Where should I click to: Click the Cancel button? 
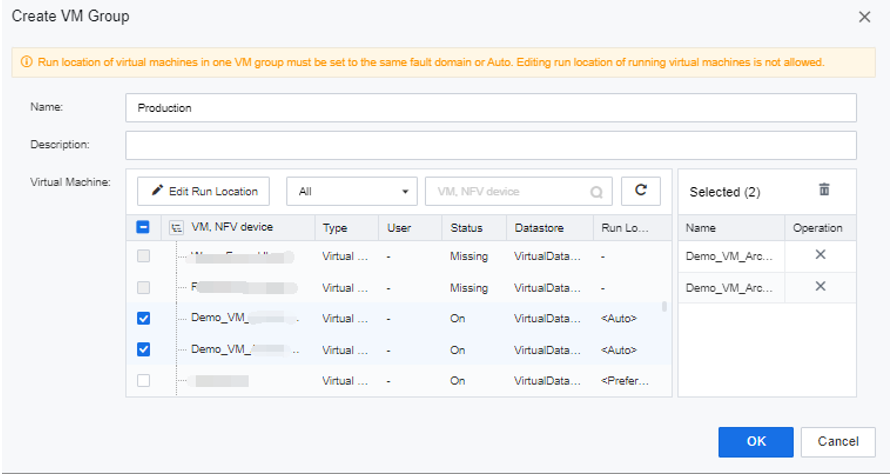(x=838, y=442)
